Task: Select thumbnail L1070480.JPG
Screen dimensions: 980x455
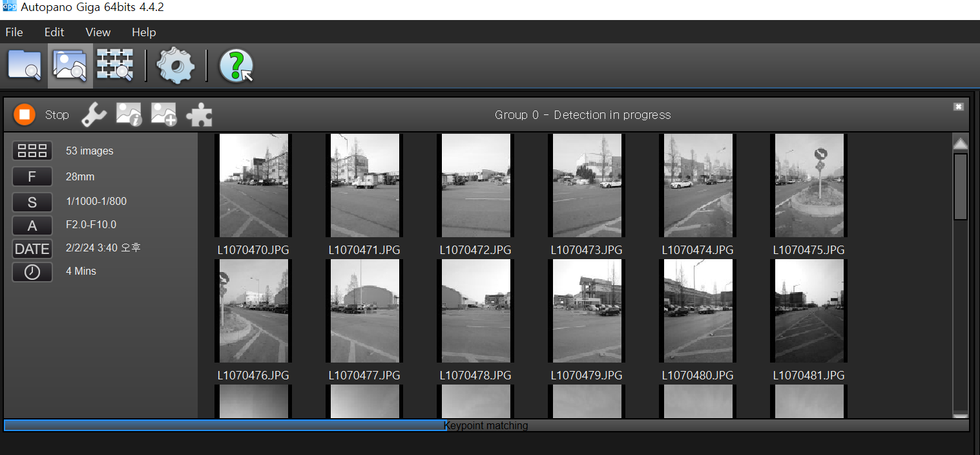Action: click(x=698, y=311)
